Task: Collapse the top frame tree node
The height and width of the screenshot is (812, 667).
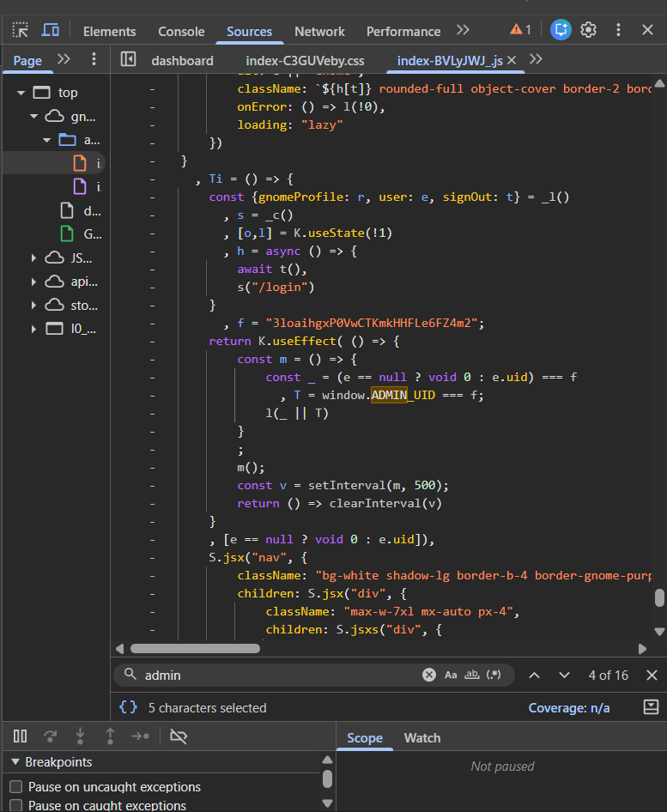Action: tap(21, 94)
